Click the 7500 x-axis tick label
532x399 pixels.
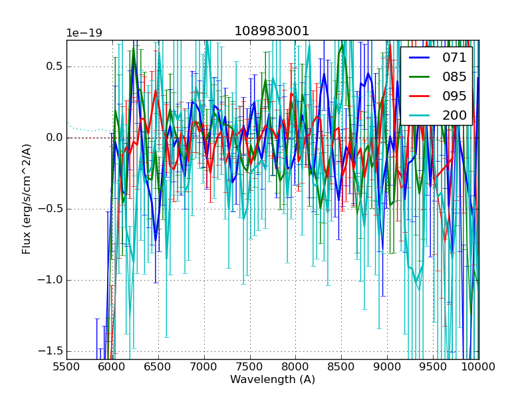pos(250,366)
